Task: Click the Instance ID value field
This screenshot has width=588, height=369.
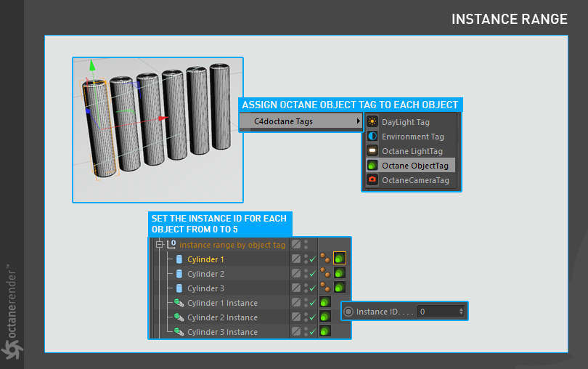Action: (x=441, y=312)
